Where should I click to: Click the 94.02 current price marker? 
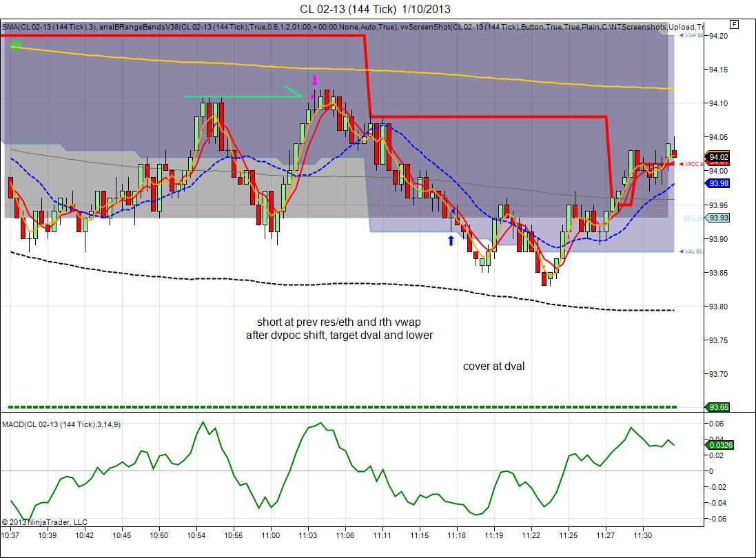tap(718, 157)
